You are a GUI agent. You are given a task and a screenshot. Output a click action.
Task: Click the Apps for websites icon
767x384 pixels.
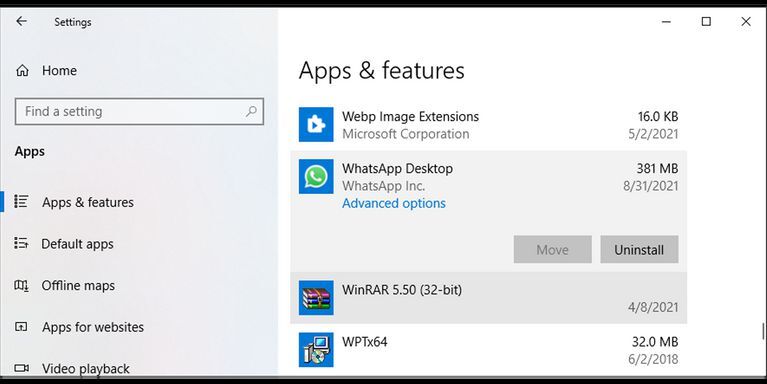21,326
